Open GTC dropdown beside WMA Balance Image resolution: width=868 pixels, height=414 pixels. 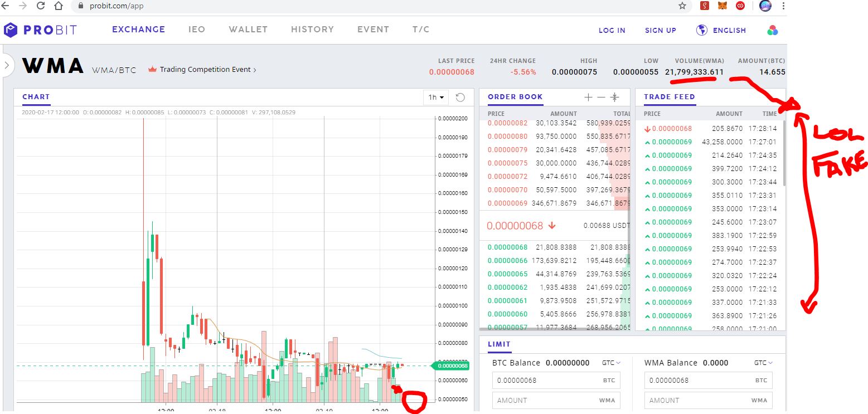(764, 363)
